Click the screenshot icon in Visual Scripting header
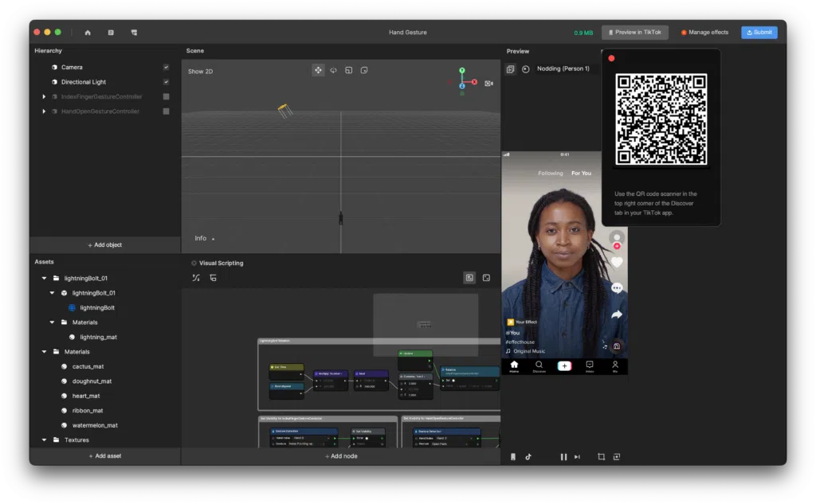Viewport: 816px width, 504px height. pos(469,277)
